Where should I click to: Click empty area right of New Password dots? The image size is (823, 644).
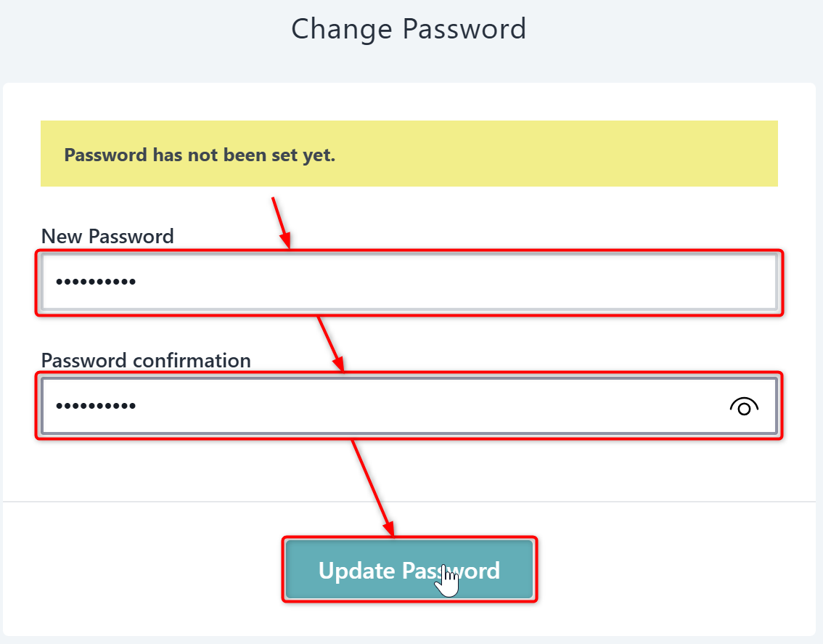coord(472,282)
